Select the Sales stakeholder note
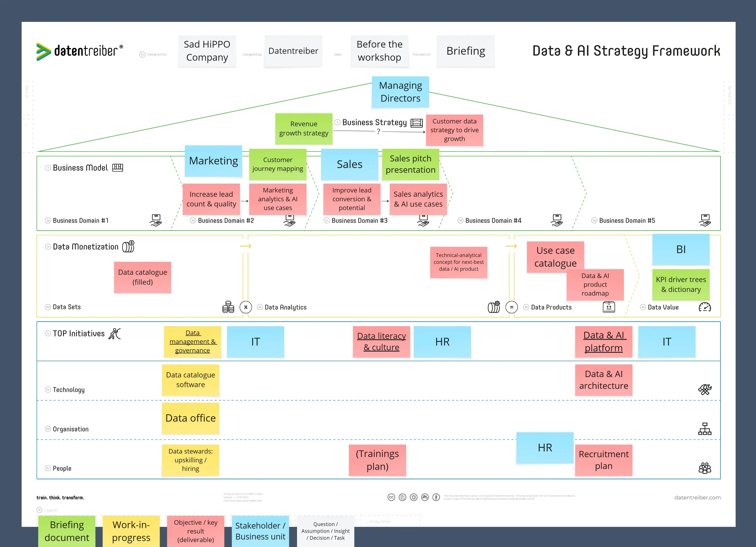 (350, 164)
